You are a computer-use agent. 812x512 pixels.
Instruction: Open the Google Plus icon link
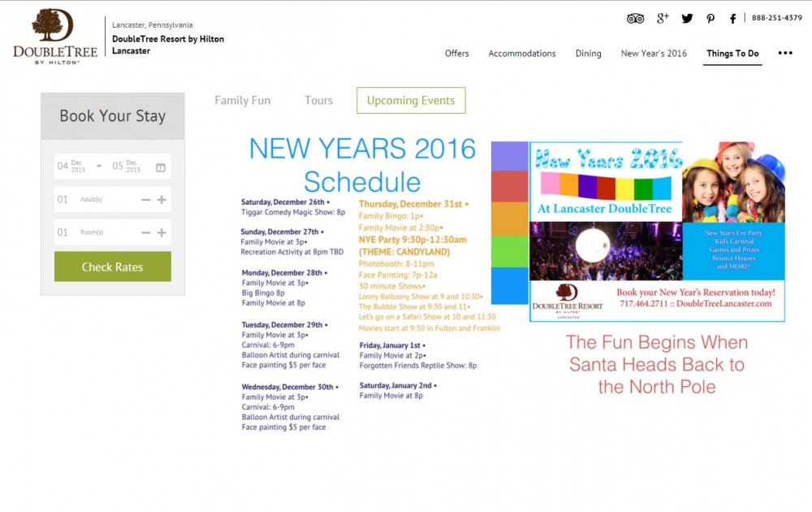click(x=663, y=18)
